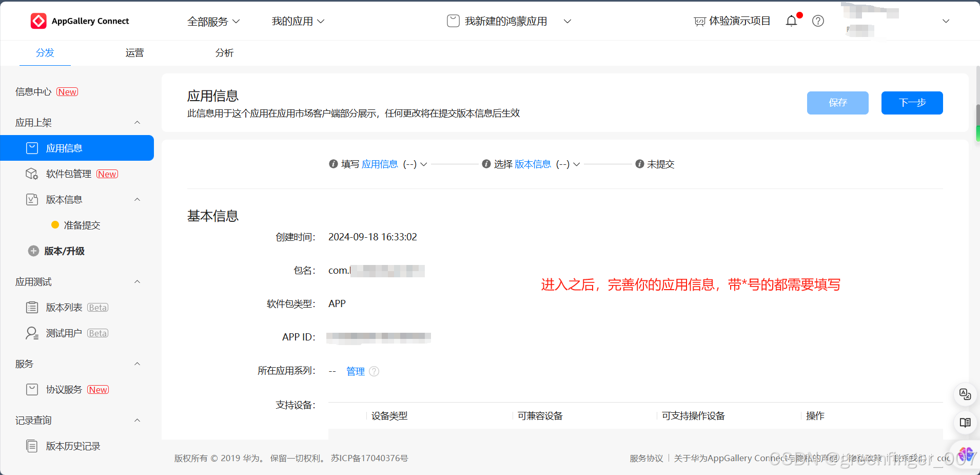
Task: Click the 软件包类型 value APP
Action: tap(337, 303)
